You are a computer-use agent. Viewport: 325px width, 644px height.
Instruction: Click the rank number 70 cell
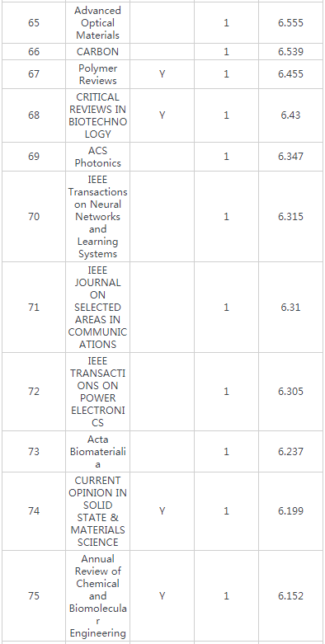(34, 216)
